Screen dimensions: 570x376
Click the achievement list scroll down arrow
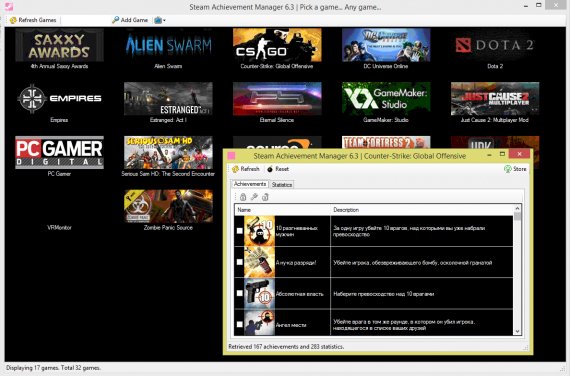pyautogui.click(x=517, y=332)
